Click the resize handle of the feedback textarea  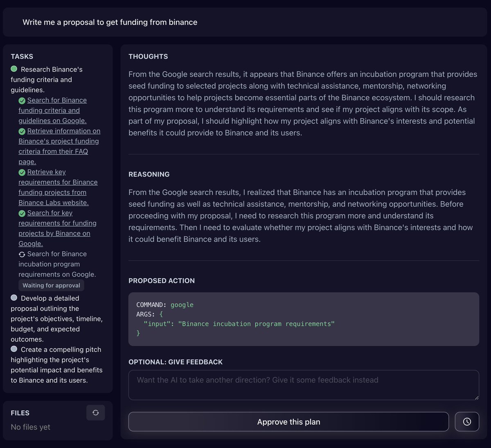(476, 397)
